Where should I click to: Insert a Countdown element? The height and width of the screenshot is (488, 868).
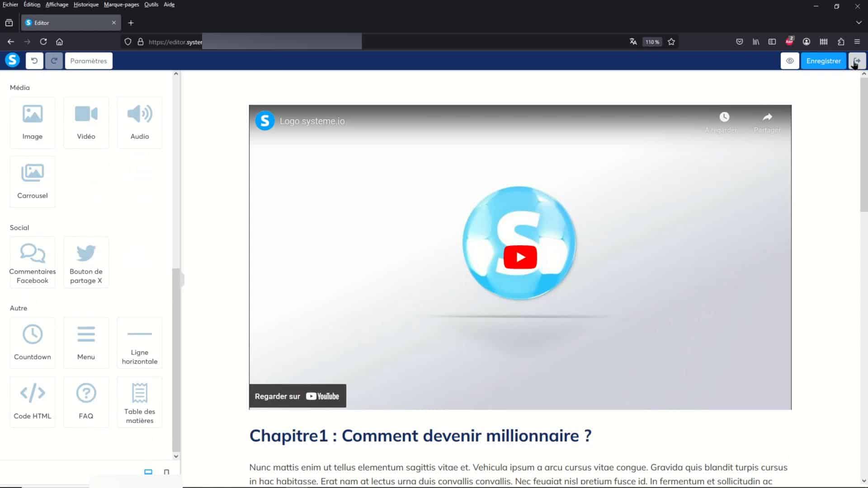pos(33,343)
